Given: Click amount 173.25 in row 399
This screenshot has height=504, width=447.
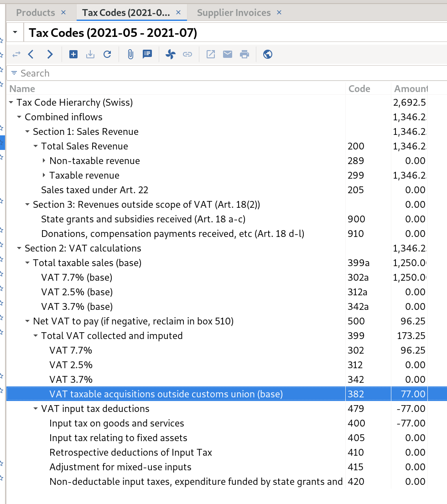Looking at the screenshot, I should coord(411,336).
